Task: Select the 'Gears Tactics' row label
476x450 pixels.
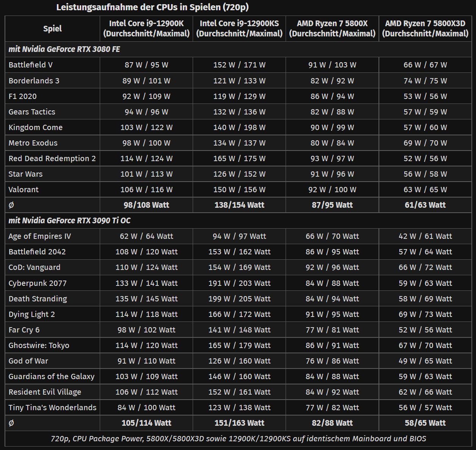Action: (x=32, y=112)
